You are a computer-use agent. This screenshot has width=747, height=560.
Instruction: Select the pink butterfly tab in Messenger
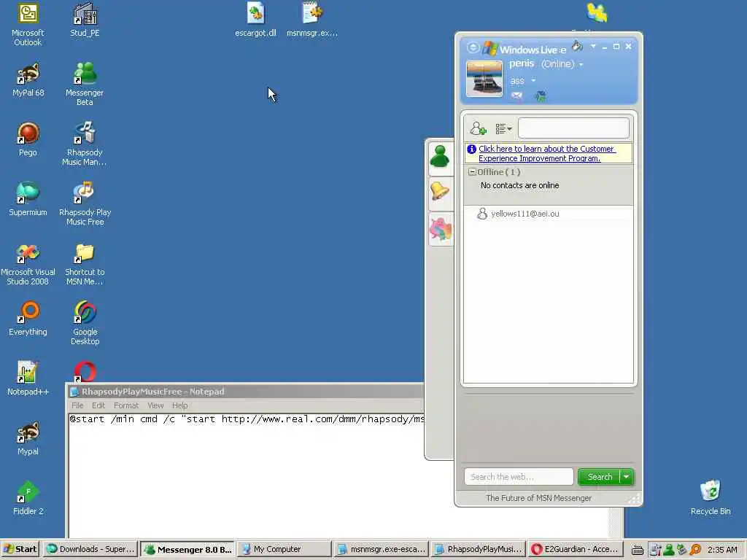440,228
